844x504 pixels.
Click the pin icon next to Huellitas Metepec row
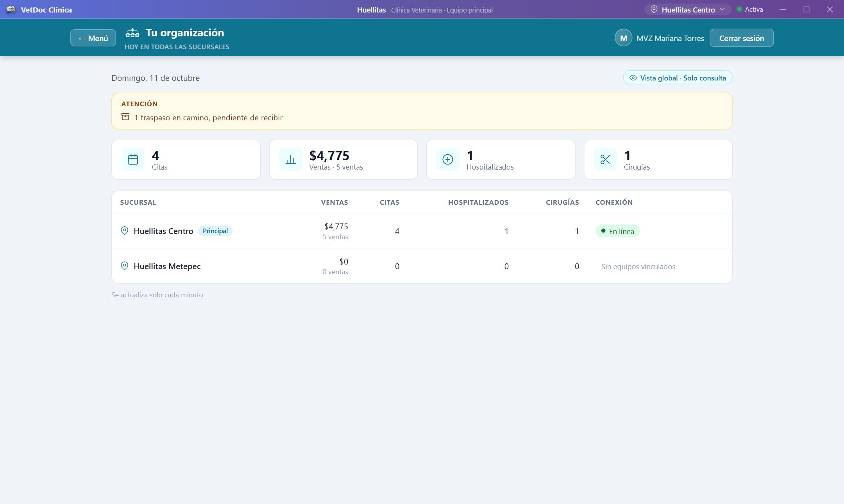tap(124, 266)
